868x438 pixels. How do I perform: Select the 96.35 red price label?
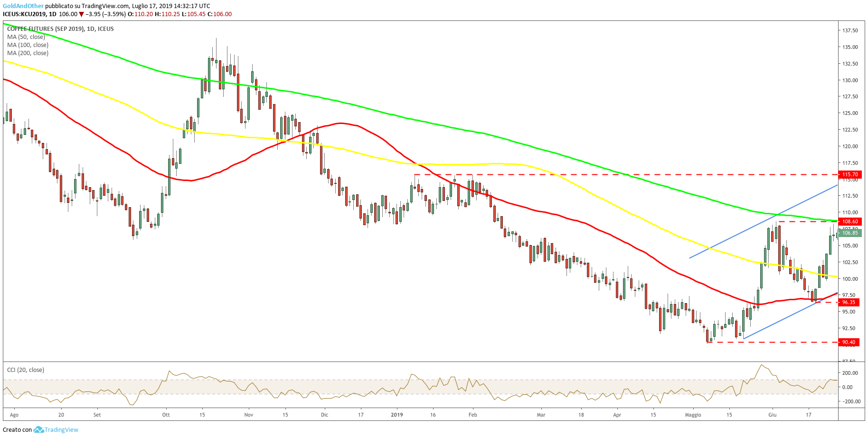[849, 303]
